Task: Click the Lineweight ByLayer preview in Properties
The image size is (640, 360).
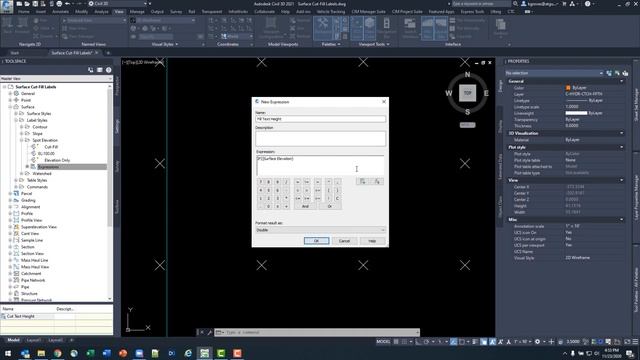Action: pyautogui.click(x=576, y=113)
